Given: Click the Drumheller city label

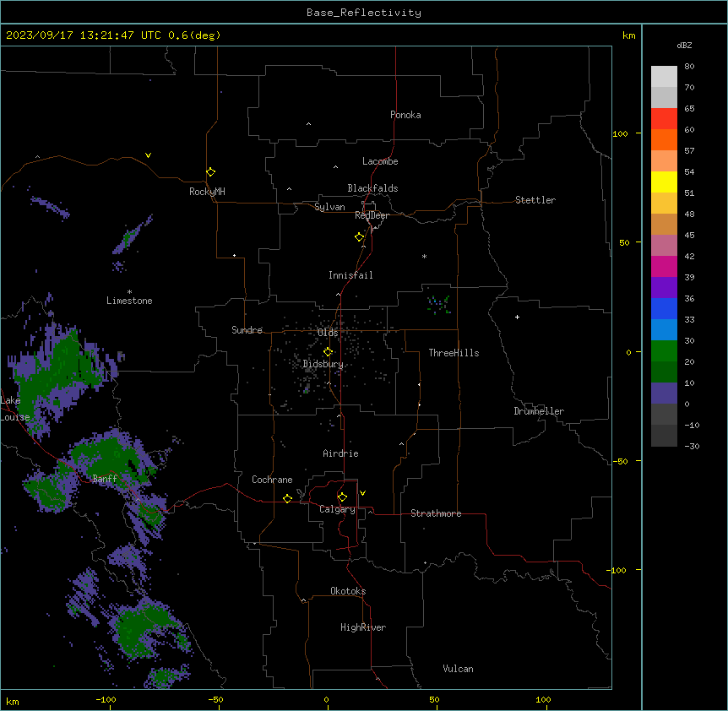Looking at the screenshot, I should click(539, 411).
